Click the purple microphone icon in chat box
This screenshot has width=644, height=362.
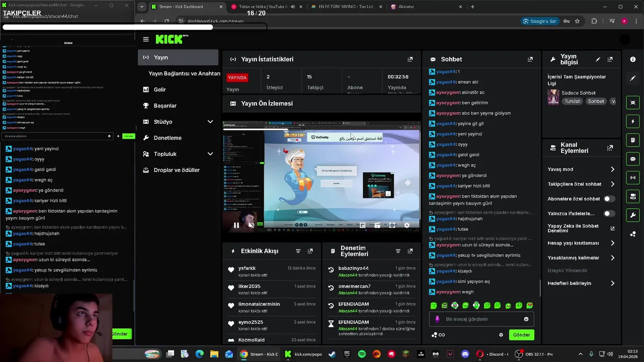437,319
